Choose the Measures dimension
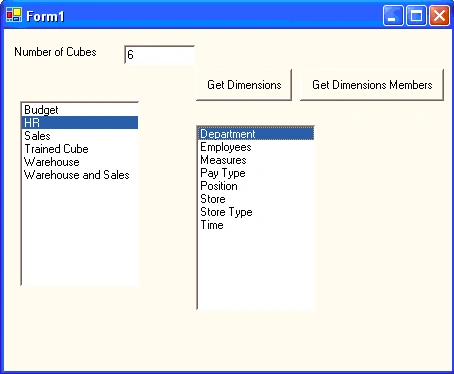454x374 pixels. [256, 160]
